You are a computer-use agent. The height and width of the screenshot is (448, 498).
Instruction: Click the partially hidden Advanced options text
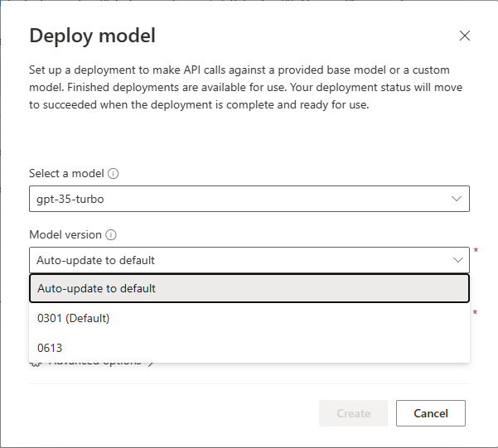pyautogui.click(x=95, y=363)
